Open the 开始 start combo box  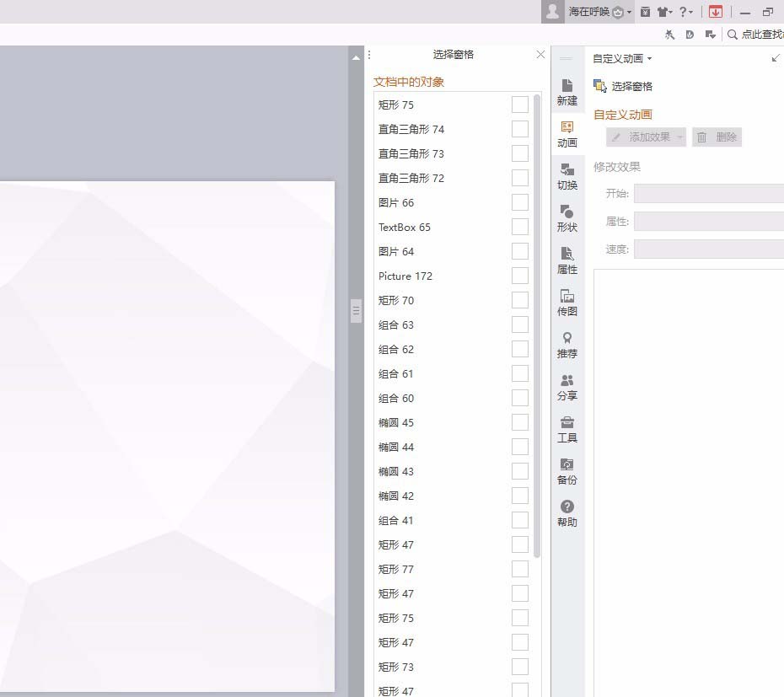coord(709,194)
